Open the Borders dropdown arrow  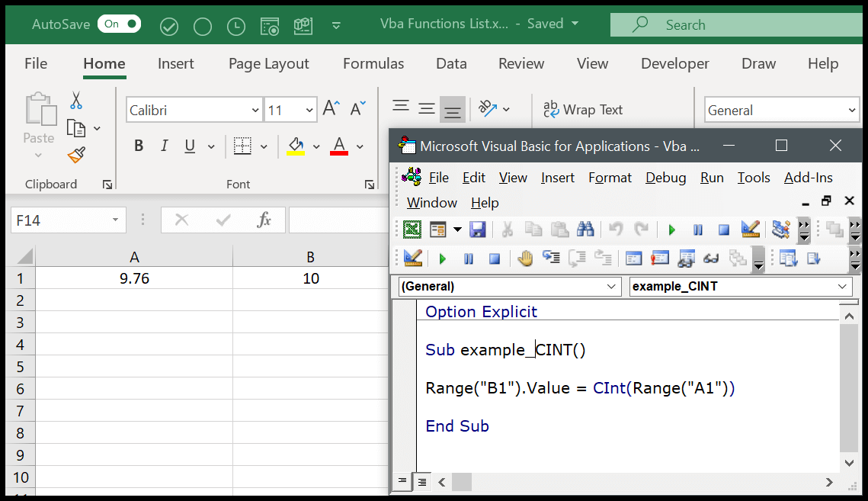263,145
